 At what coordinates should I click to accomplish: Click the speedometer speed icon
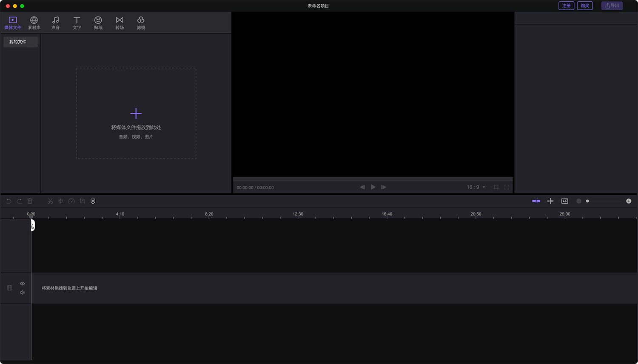coord(71,201)
